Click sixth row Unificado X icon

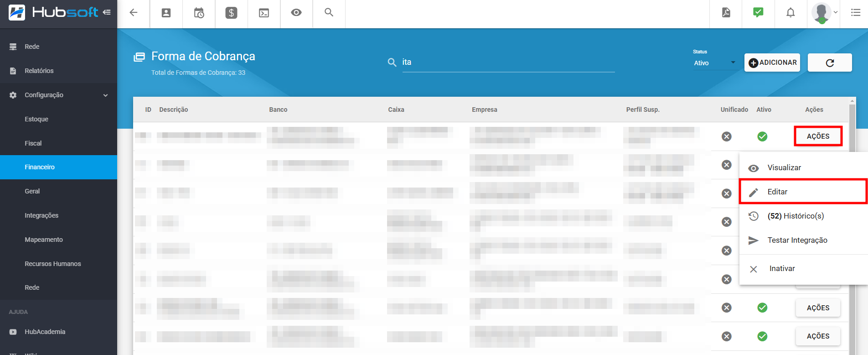pos(727,279)
